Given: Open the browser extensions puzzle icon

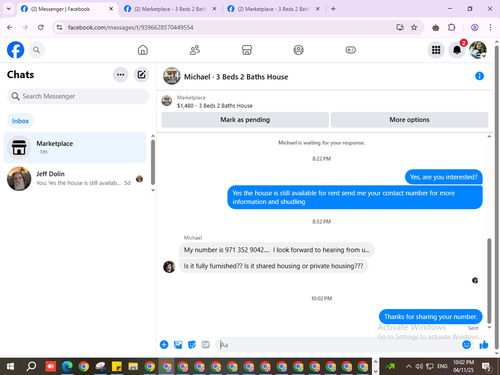Looking at the screenshot, I should point(451,27).
